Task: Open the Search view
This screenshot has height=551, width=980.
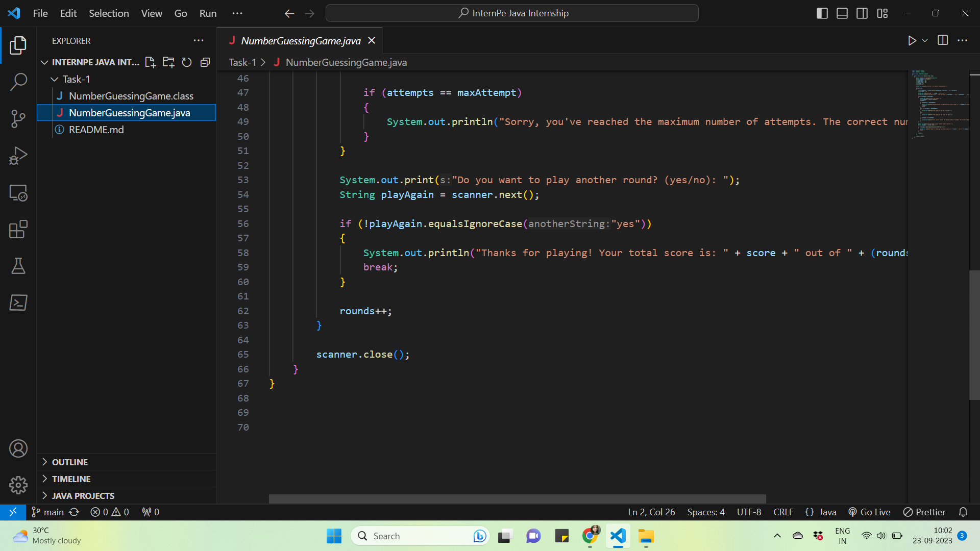Action: coord(18,82)
